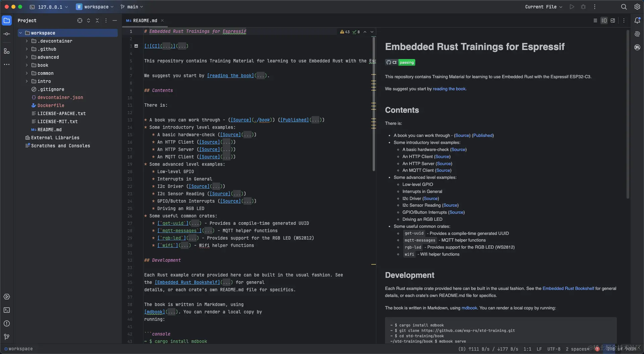Image resolution: width=644 pixels, height=354 pixels.
Task: Open the Commit tool window
Action: [7, 34]
